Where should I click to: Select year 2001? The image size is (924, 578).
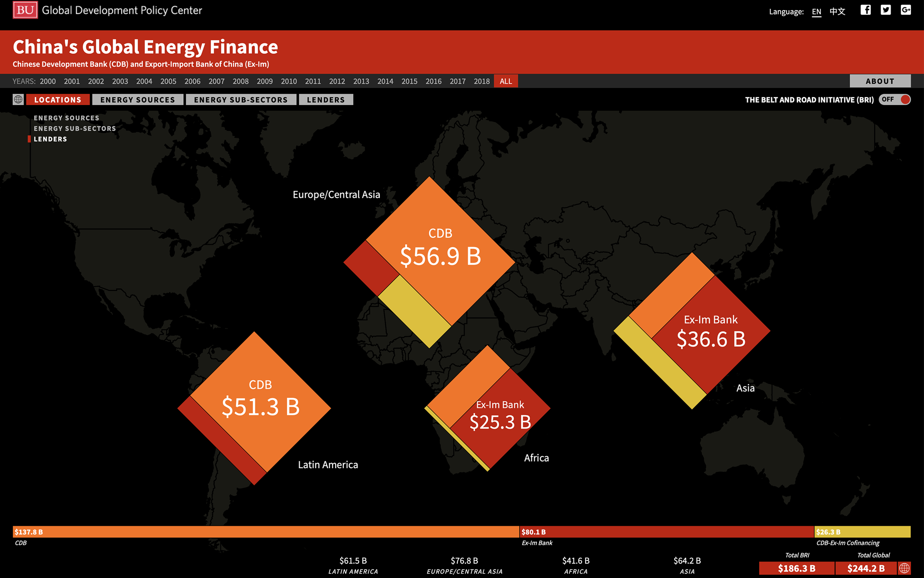72,81
